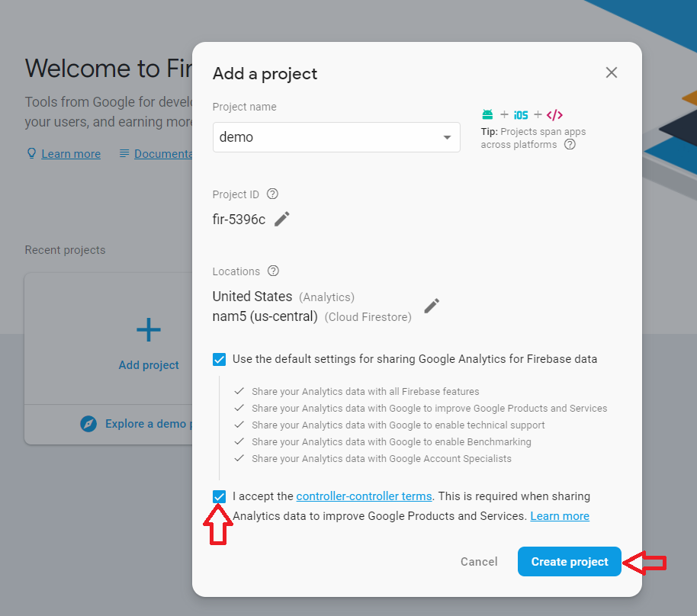The width and height of the screenshot is (697, 616).
Task: Cancel the project creation
Action: coord(479,562)
